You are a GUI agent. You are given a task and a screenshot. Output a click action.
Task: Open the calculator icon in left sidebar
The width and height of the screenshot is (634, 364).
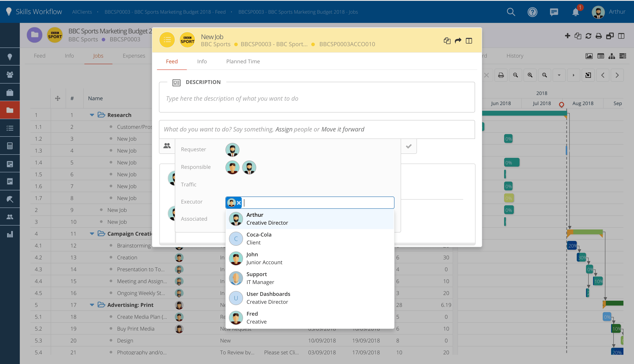[10, 146]
